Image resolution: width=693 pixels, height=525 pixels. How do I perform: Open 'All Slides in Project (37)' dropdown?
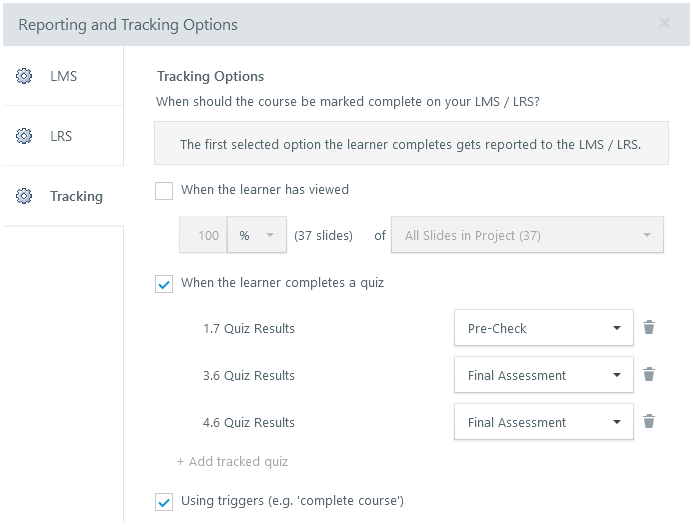[x=527, y=236]
